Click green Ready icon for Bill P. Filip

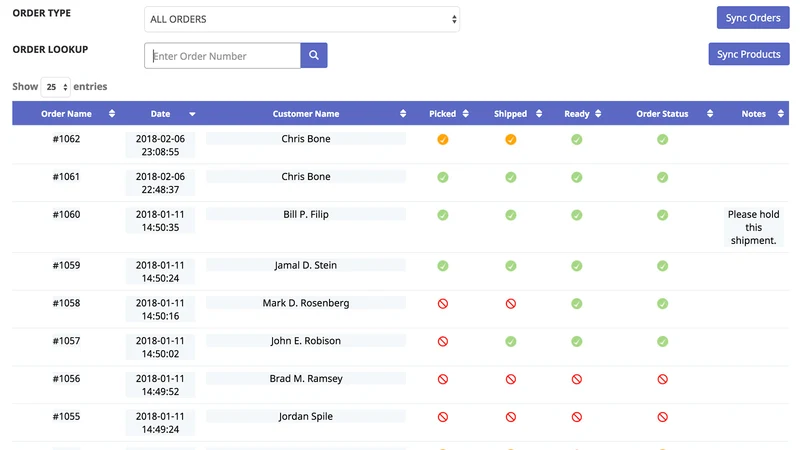(x=577, y=215)
